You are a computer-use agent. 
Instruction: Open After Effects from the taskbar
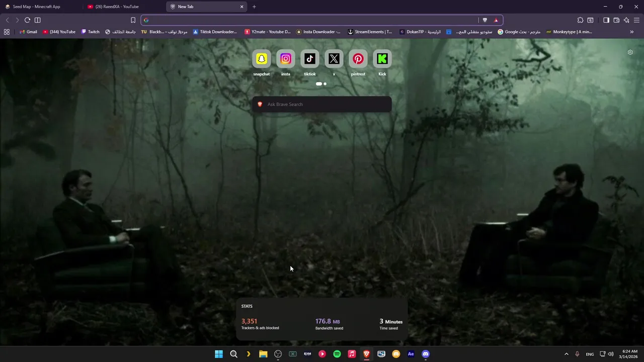[411, 354]
